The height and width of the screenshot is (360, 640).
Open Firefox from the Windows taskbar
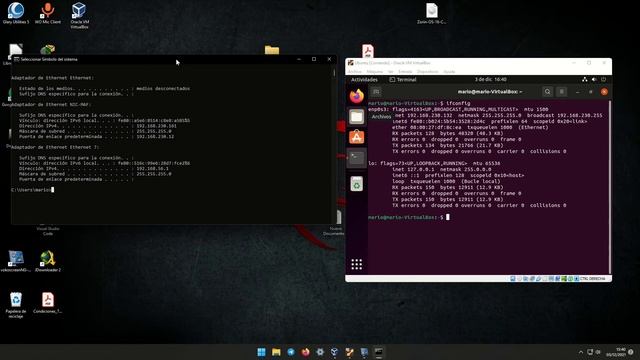[305, 352]
